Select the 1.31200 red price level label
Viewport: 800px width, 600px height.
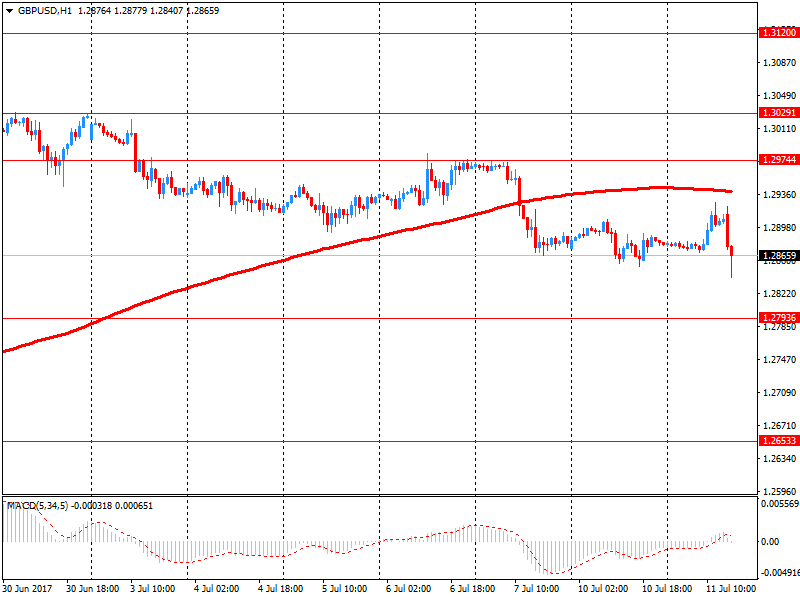click(778, 33)
